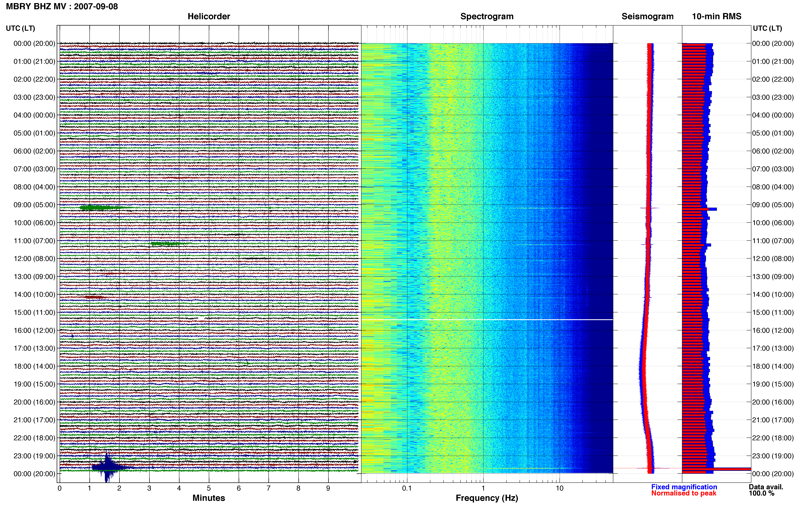Click the seismogram spike just after 09:00
812x508 pixels.
tap(650, 208)
